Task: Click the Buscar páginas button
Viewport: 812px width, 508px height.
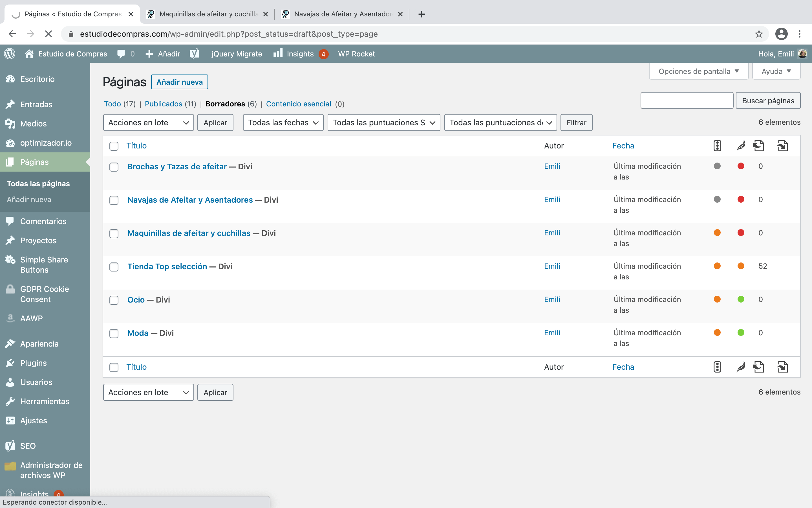Action: (x=768, y=100)
